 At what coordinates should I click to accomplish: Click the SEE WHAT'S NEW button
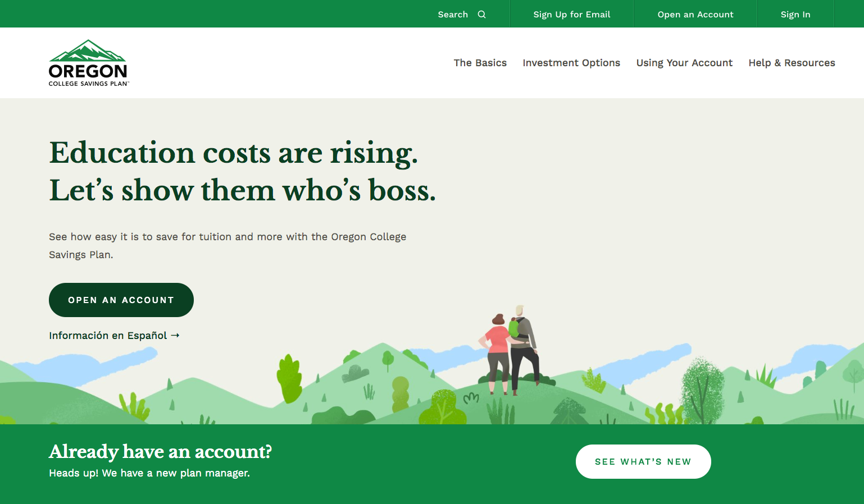coord(643,461)
